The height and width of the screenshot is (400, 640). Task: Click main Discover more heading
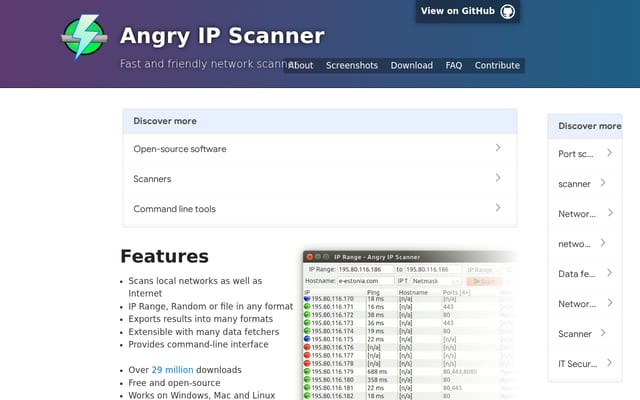click(x=165, y=121)
